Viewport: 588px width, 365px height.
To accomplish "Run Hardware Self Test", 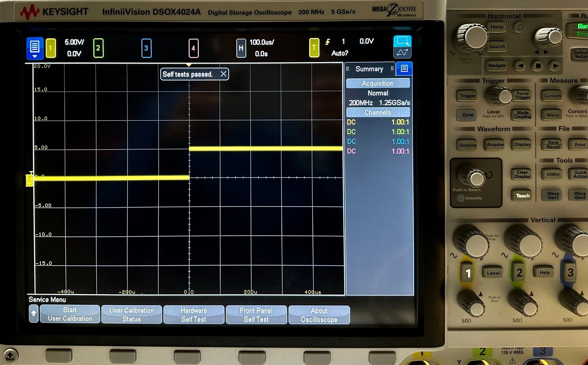I will click(194, 315).
